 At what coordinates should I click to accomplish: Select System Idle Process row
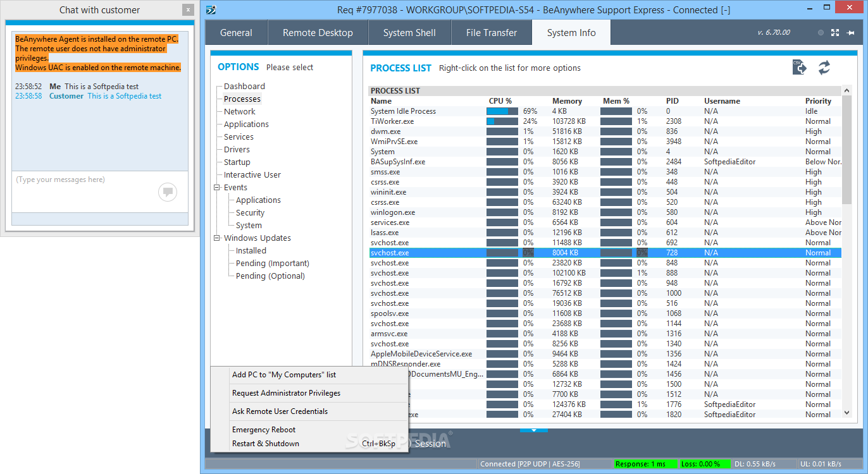tap(605, 111)
